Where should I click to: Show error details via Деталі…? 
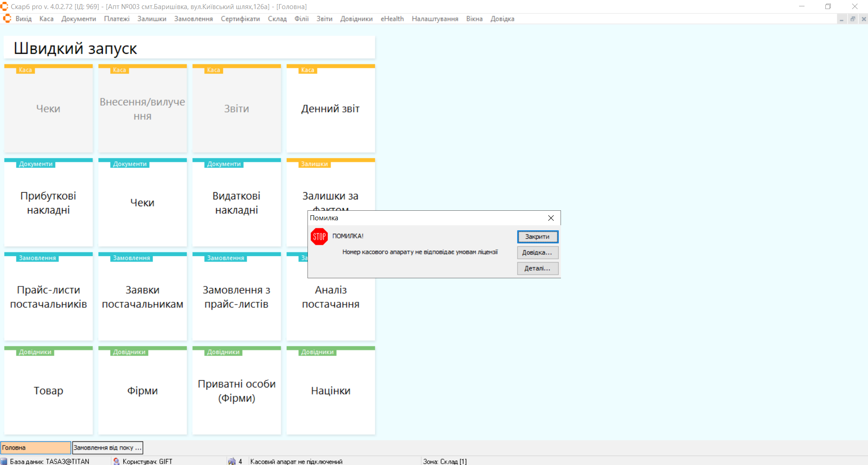click(537, 268)
